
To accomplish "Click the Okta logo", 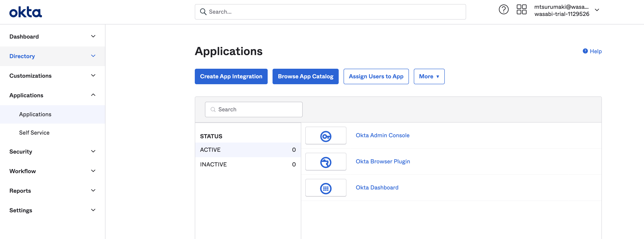I will pyautogui.click(x=25, y=12).
